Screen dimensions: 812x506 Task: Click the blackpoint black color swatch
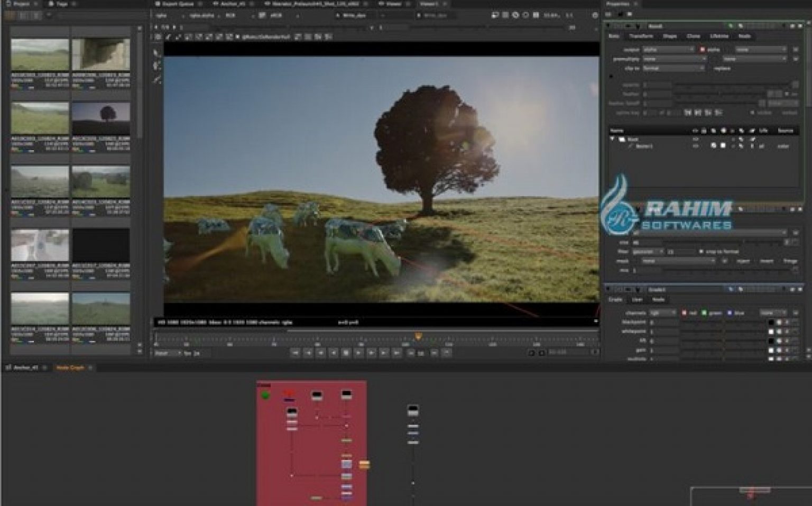click(771, 322)
